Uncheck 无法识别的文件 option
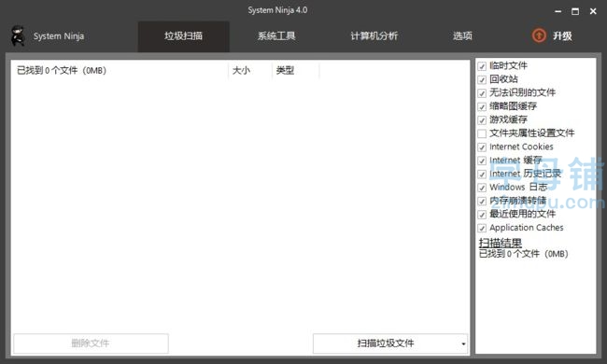Screen dimensions: 607x364 (482, 93)
